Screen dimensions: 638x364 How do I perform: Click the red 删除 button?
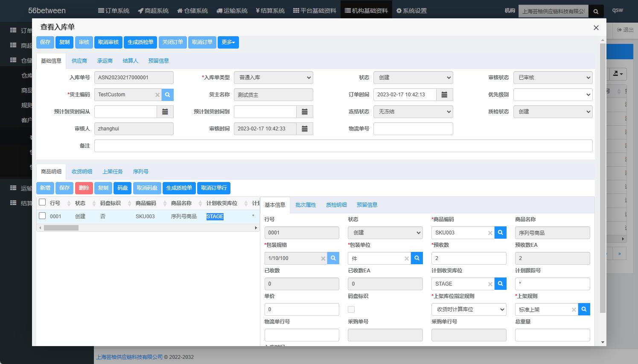pyautogui.click(x=84, y=188)
